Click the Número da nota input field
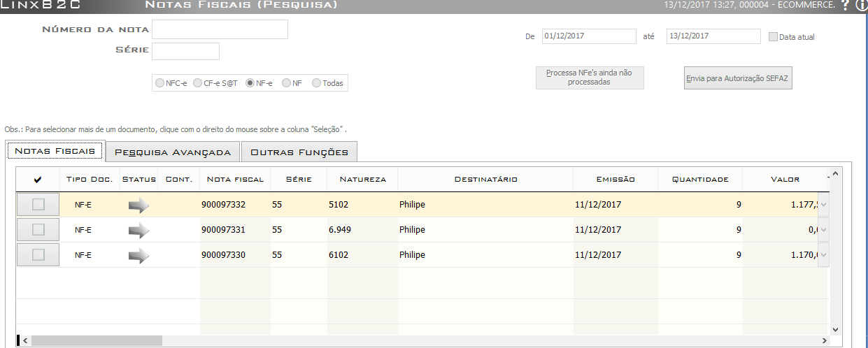The width and height of the screenshot is (868, 348). click(220, 29)
